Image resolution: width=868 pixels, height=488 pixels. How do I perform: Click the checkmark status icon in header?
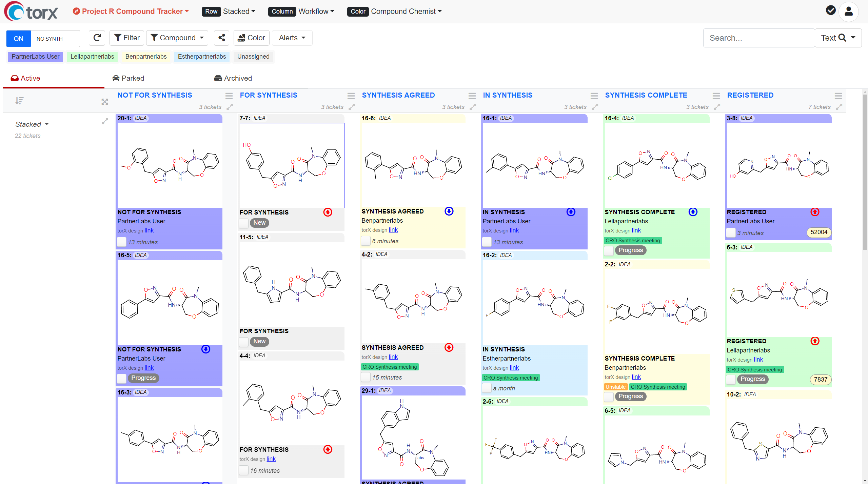click(x=831, y=11)
